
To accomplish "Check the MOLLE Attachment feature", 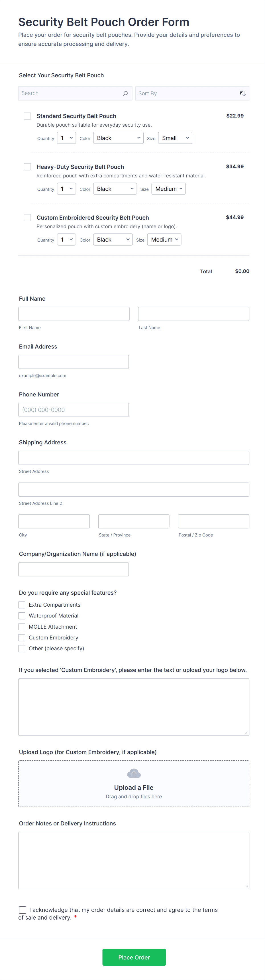I will click(22, 627).
